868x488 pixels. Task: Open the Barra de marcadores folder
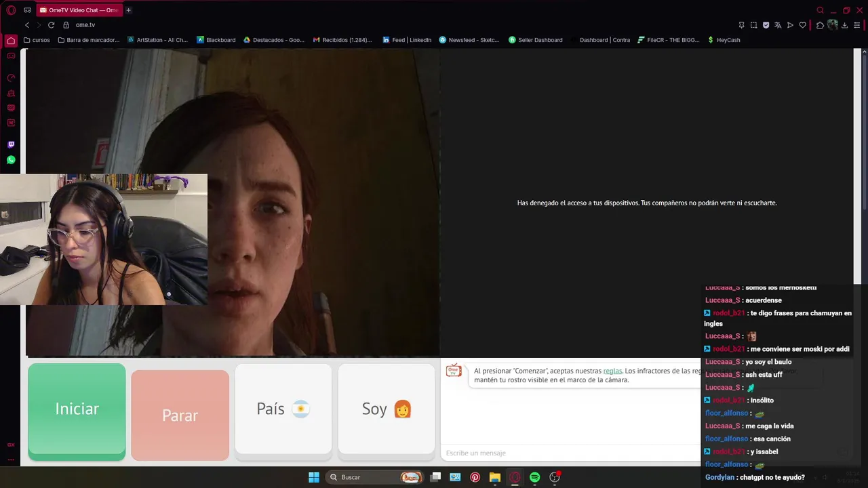point(89,40)
